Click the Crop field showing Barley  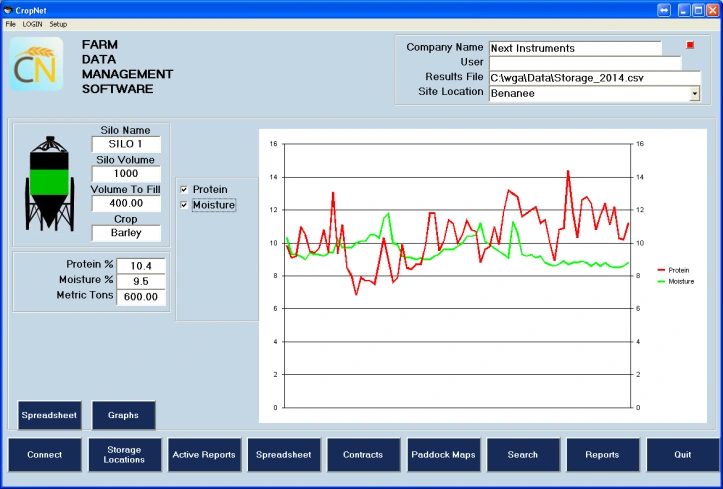tap(126, 233)
